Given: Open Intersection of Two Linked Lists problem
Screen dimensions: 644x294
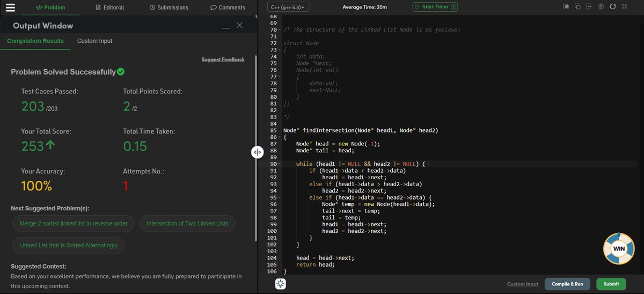Looking at the screenshot, I should pyautogui.click(x=187, y=223).
